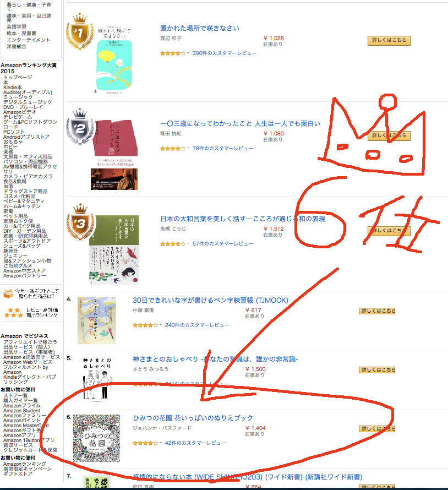Open the 置かれた場所で咲きなさい cover image
This screenshot has height=490, width=448.
click(112, 59)
